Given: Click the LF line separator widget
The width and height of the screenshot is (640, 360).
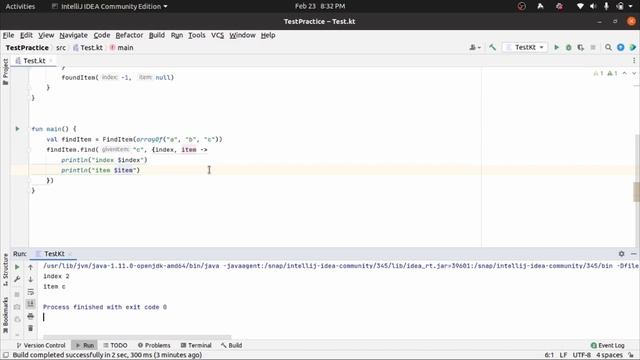Looking at the screenshot, I should [x=563, y=355].
